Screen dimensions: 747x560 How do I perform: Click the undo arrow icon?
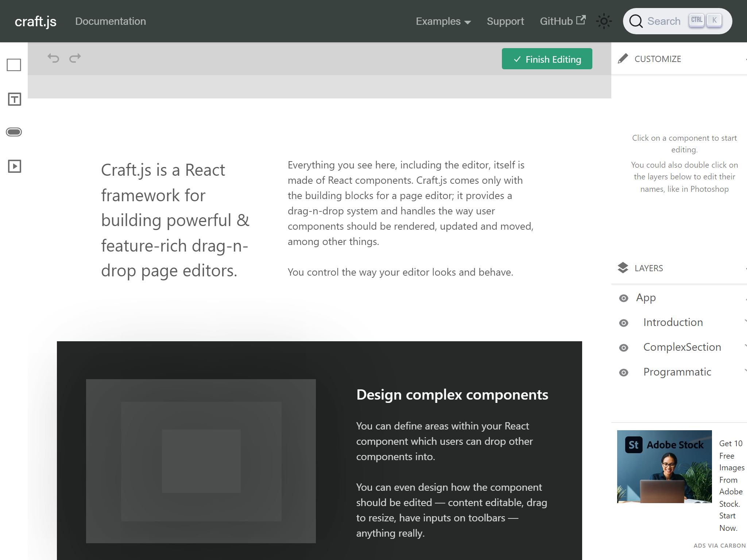53,58
